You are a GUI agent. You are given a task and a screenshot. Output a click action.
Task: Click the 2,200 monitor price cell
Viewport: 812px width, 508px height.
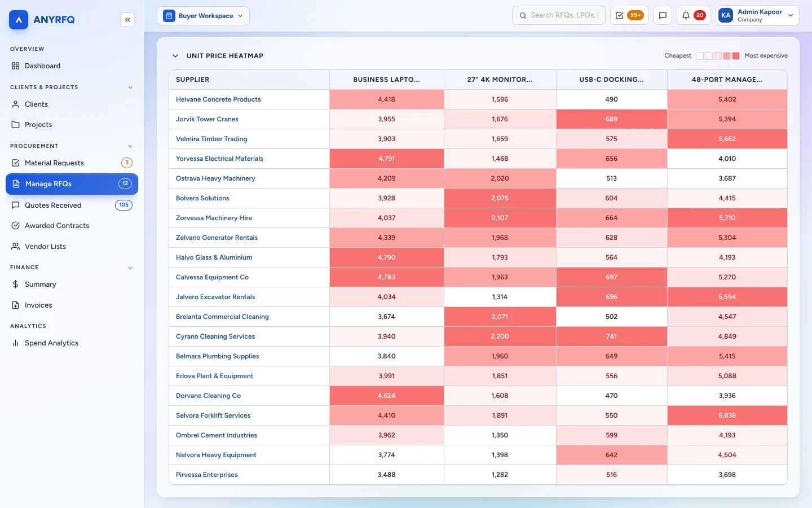pyautogui.click(x=500, y=336)
